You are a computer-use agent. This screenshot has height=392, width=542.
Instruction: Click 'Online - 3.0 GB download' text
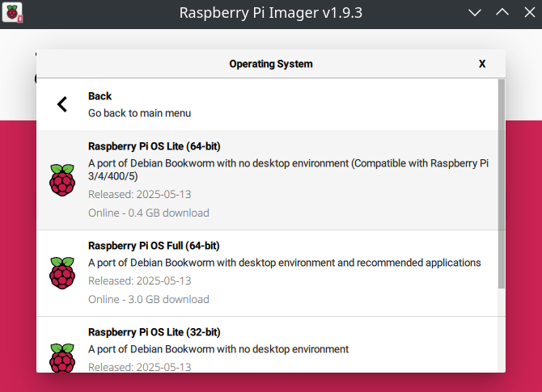[x=149, y=299]
